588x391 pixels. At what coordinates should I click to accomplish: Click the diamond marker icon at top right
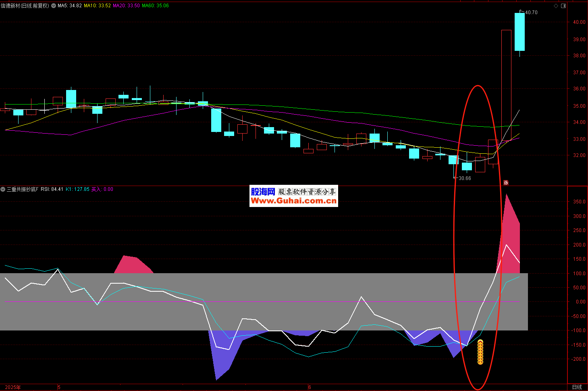click(x=556, y=6)
